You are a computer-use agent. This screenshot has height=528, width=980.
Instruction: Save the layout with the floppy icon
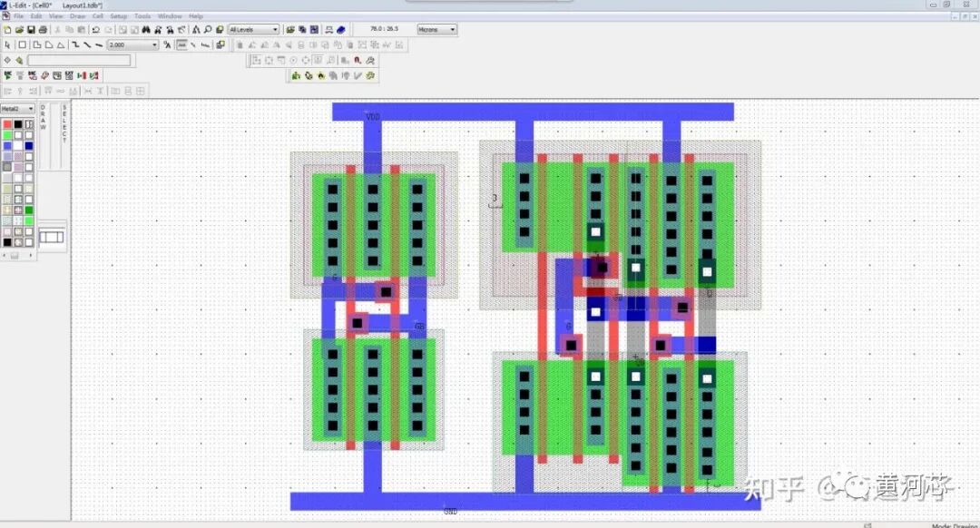pyautogui.click(x=31, y=29)
